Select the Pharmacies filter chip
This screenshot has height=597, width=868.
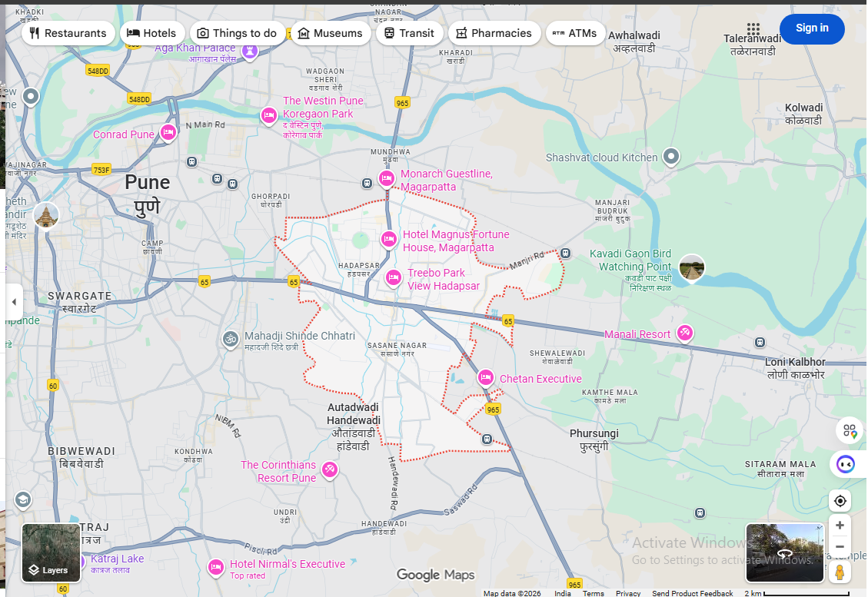click(x=493, y=33)
